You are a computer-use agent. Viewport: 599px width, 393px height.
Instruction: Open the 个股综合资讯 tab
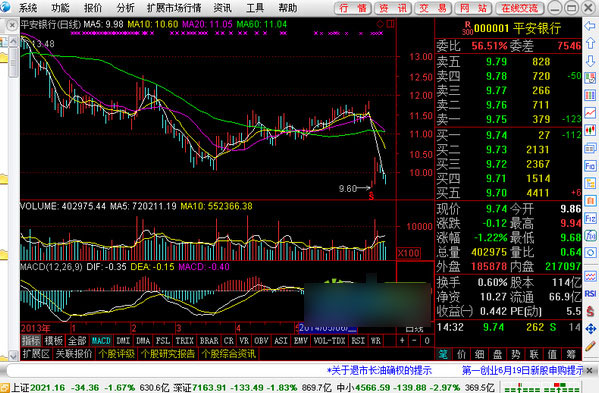[x=229, y=354]
